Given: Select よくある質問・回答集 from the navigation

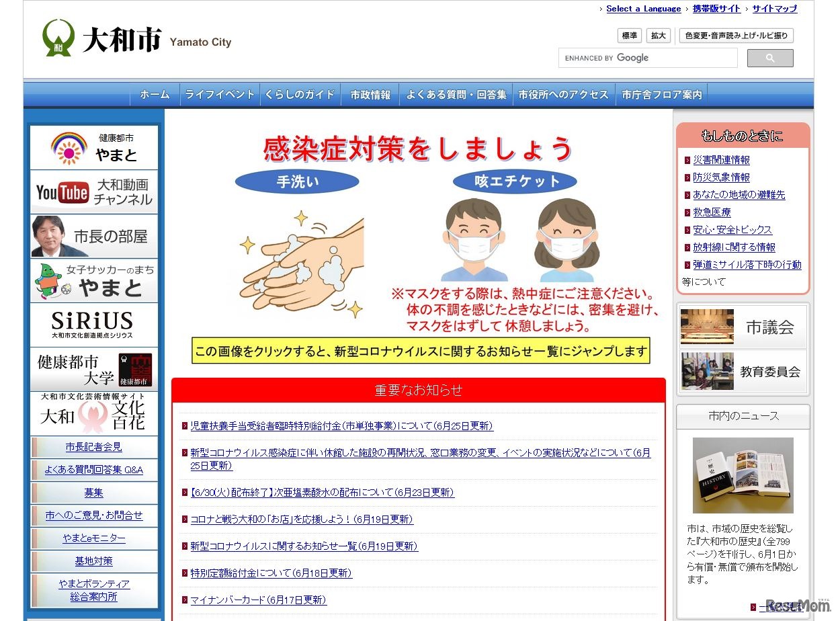Looking at the screenshot, I should point(456,94).
